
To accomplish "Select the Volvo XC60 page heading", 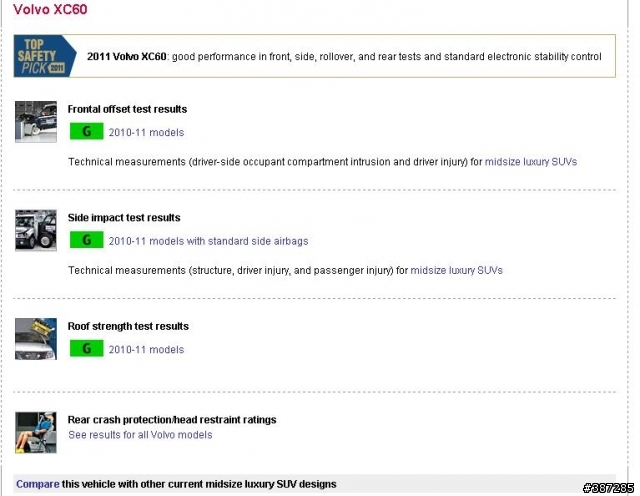I will tap(50, 9).
